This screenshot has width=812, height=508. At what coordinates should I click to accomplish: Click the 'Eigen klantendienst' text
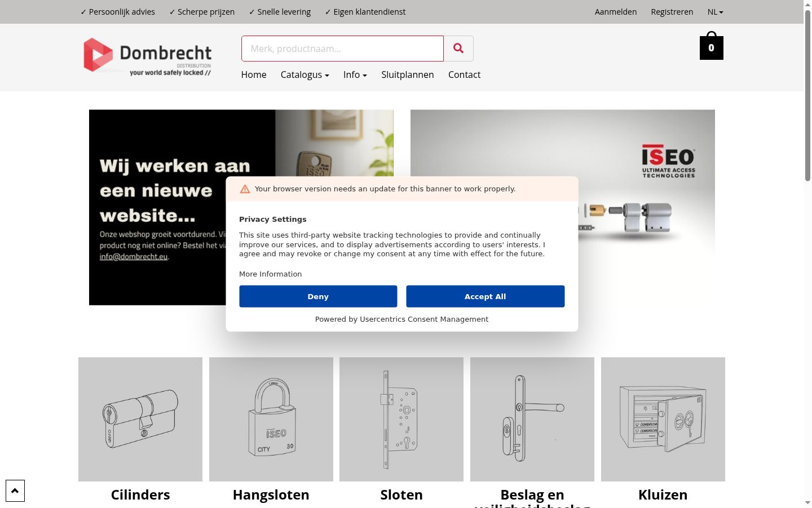click(x=365, y=12)
